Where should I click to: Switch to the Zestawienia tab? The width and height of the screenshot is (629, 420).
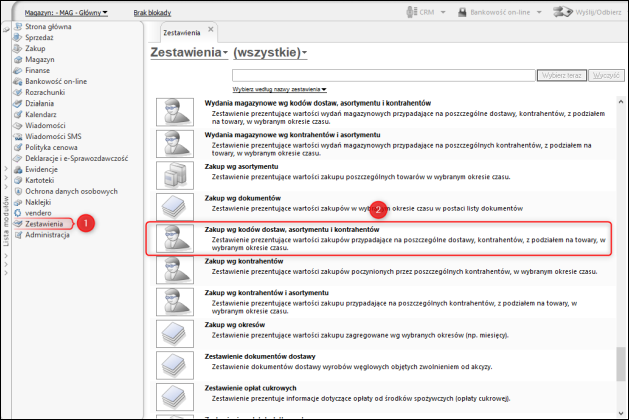(182, 33)
